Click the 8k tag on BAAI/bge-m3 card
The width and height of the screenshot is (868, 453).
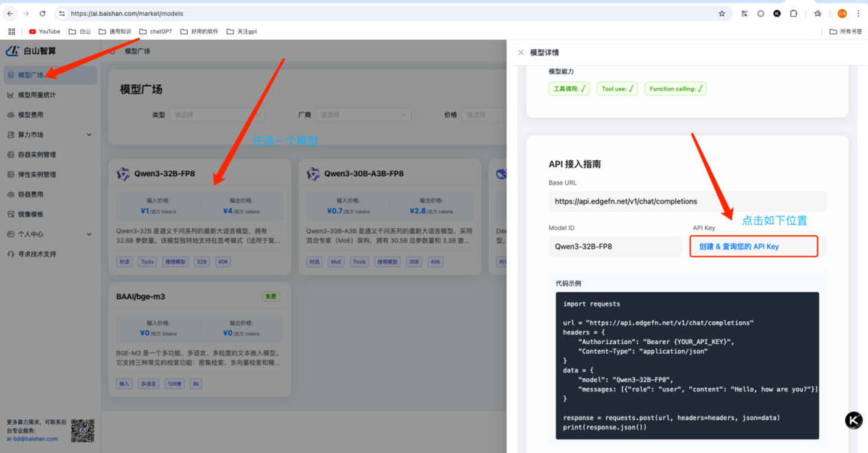pos(196,384)
